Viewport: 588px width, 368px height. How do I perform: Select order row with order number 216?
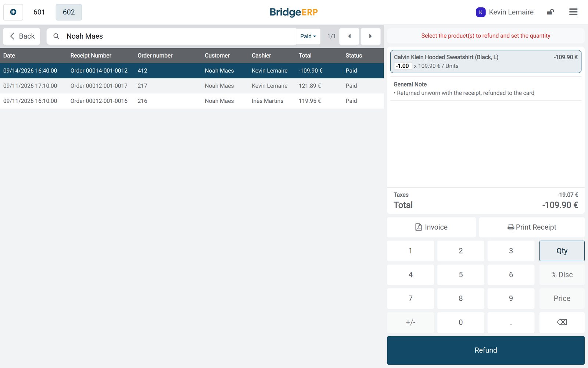(x=192, y=101)
